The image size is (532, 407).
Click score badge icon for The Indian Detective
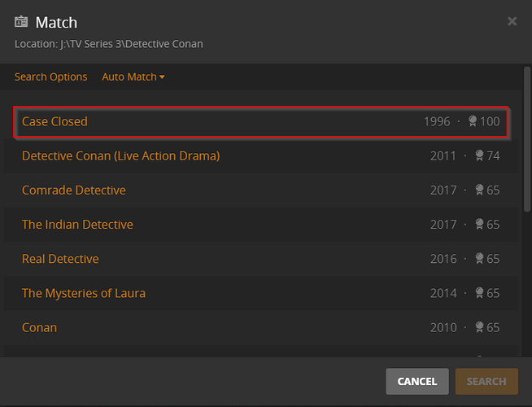[479, 225]
